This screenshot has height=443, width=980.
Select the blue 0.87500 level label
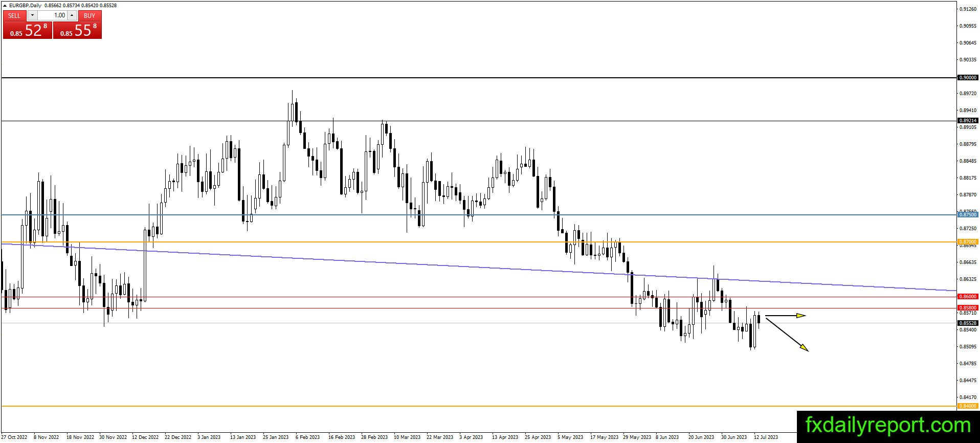[x=968, y=215]
